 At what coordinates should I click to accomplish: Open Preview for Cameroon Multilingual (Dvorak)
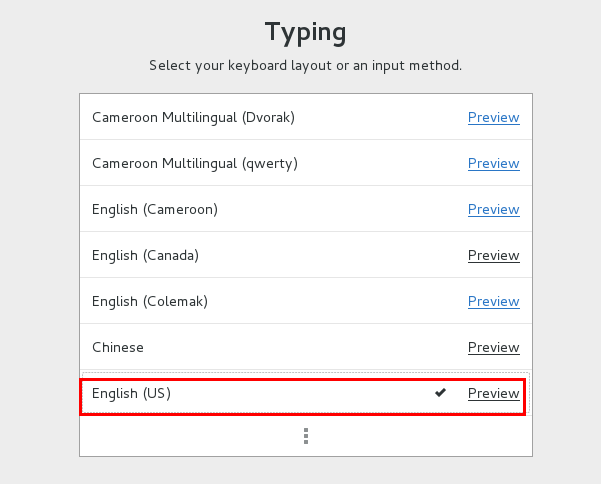click(x=494, y=117)
